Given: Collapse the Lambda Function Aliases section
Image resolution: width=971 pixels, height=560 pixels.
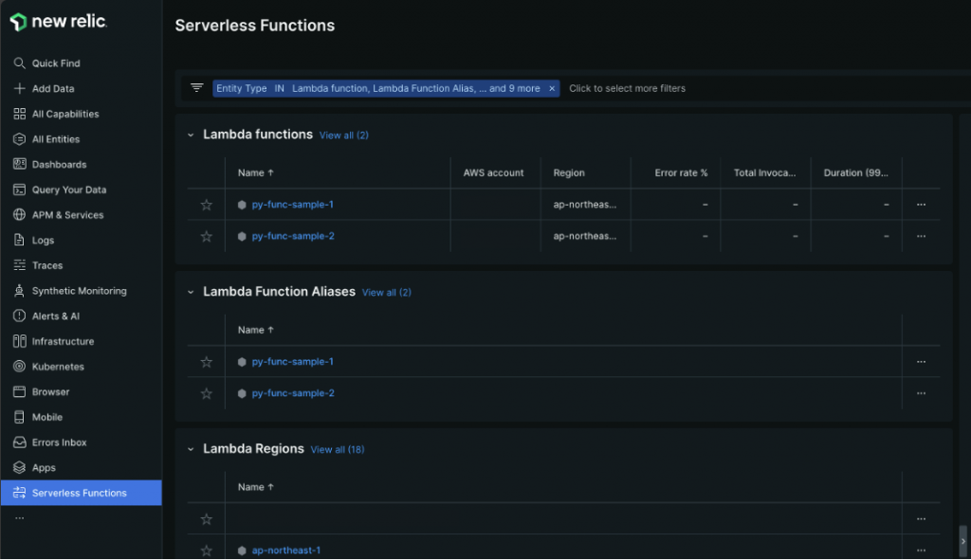Looking at the screenshot, I should coord(189,292).
